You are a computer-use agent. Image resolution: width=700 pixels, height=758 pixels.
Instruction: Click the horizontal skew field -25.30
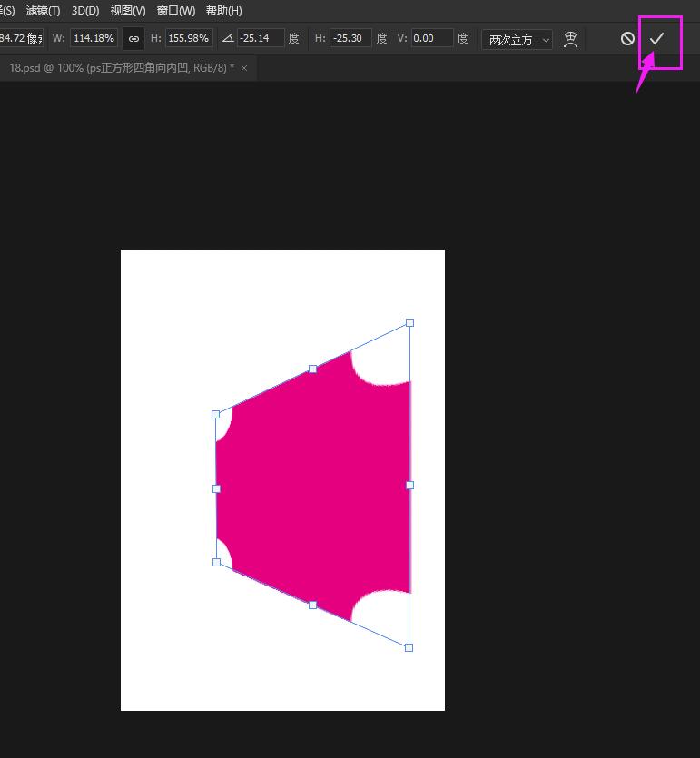(x=350, y=38)
